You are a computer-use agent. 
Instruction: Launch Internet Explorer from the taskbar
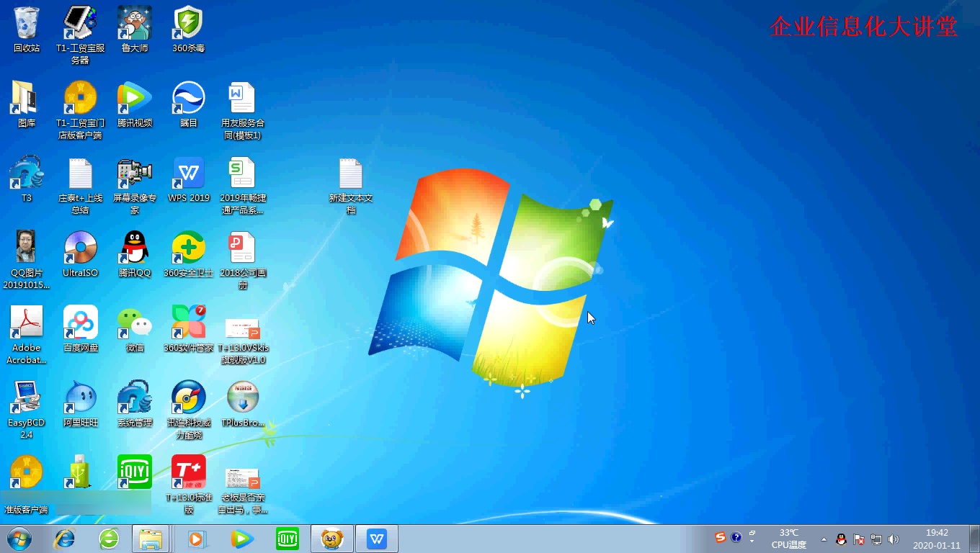[x=65, y=539]
